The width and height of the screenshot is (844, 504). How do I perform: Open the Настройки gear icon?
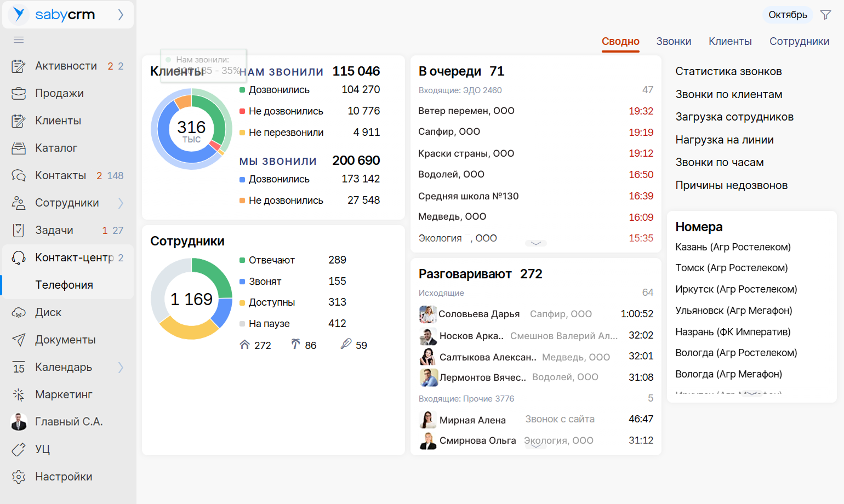[x=19, y=477]
